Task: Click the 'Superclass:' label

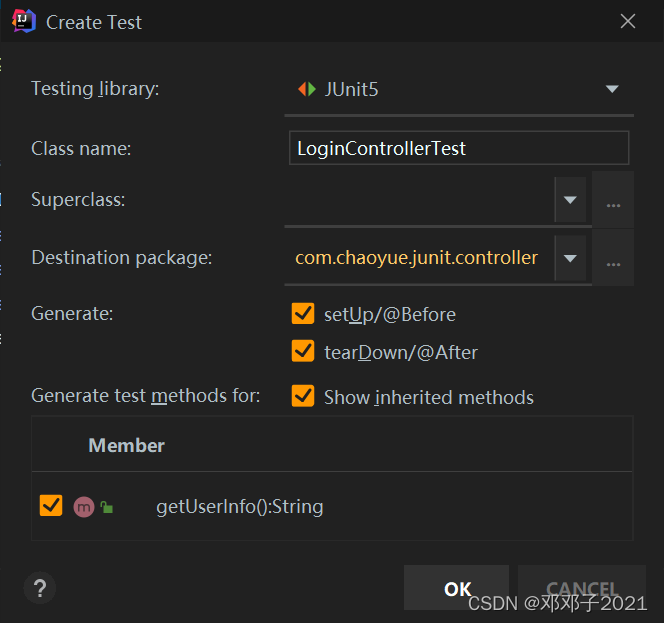Action: pyautogui.click(x=78, y=199)
